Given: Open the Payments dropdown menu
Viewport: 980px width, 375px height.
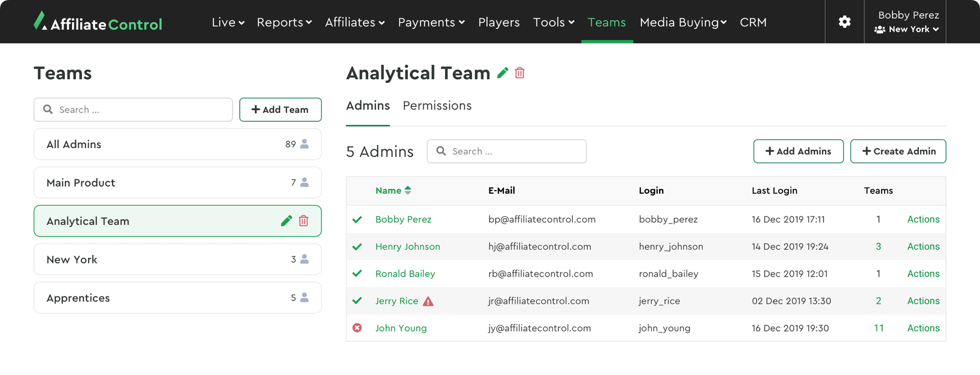Looking at the screenshot, I should (431, 22).
